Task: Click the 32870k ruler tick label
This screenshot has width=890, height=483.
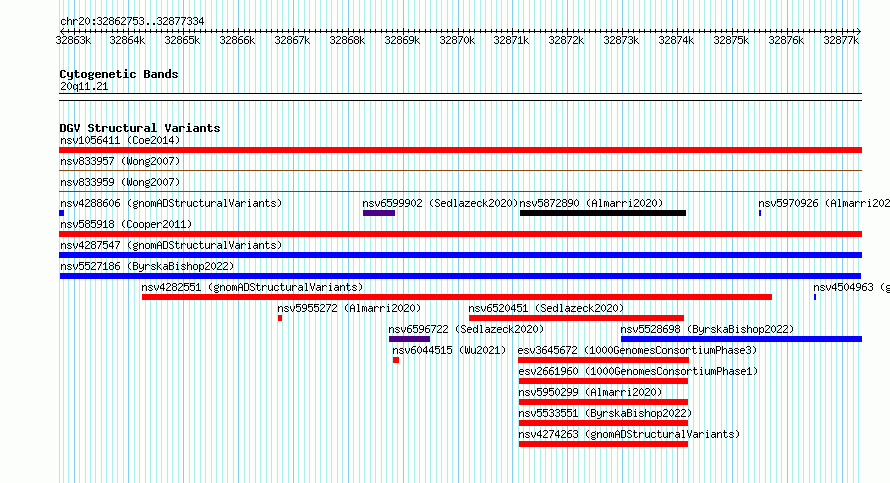Action: [x=457, y=40]
